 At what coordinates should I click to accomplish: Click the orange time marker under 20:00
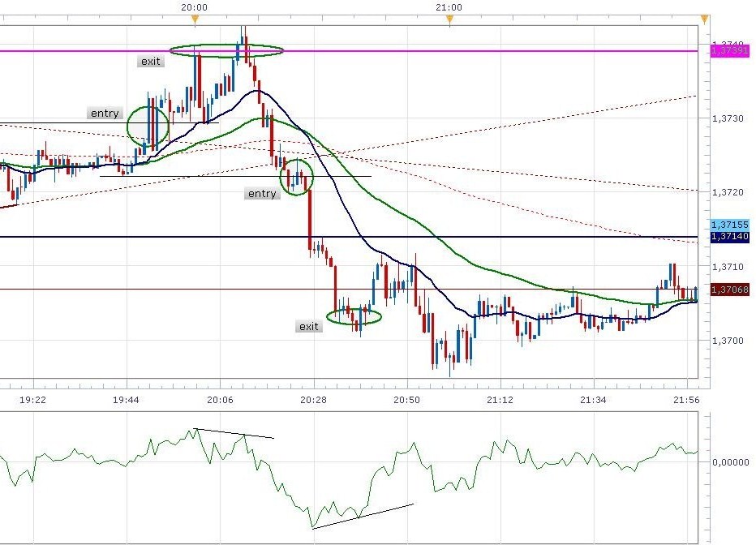click(x=195, y=19)
